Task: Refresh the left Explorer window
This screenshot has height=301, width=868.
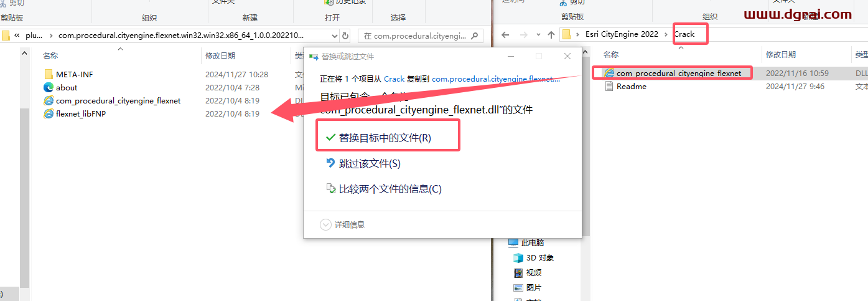Action: (346, 36)
